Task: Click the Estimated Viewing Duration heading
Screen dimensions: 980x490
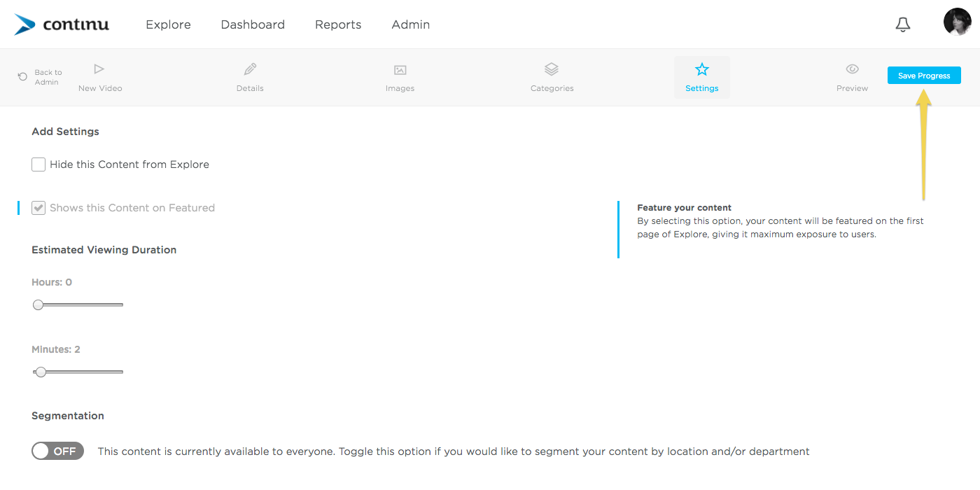Action: (x=104, y=250)
